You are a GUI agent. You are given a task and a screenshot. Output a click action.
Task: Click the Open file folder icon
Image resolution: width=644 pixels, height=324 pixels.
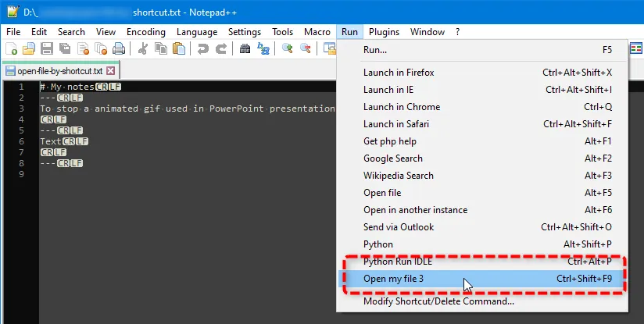tap(29, 49)
